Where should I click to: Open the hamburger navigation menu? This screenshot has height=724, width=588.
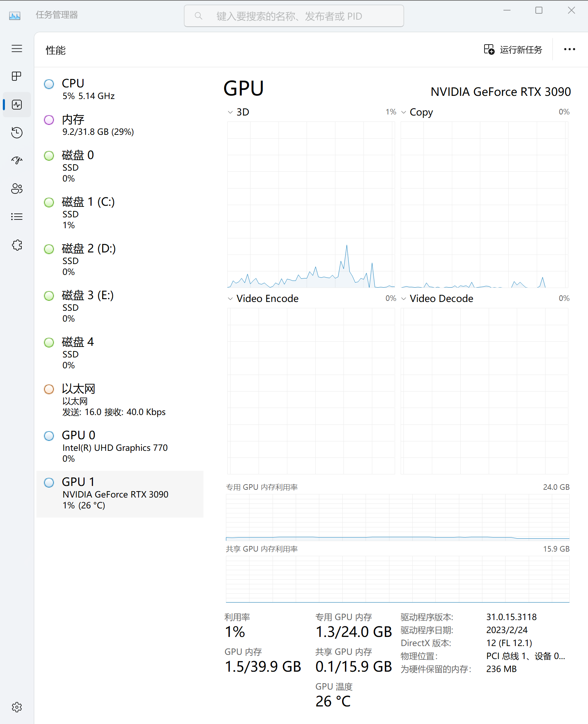[x=17, y=48]
